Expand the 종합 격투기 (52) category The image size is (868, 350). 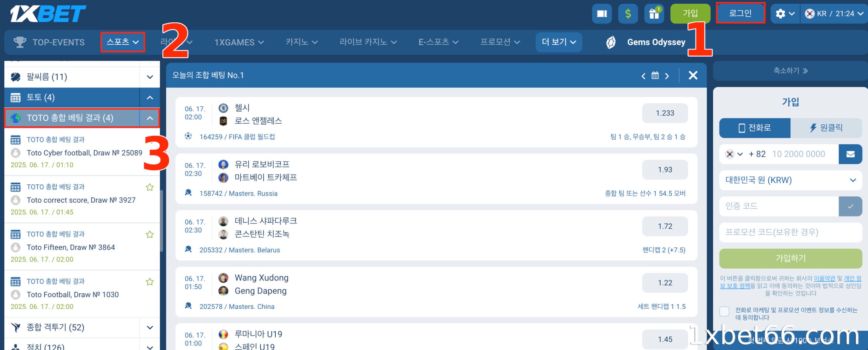coord(150,327)
